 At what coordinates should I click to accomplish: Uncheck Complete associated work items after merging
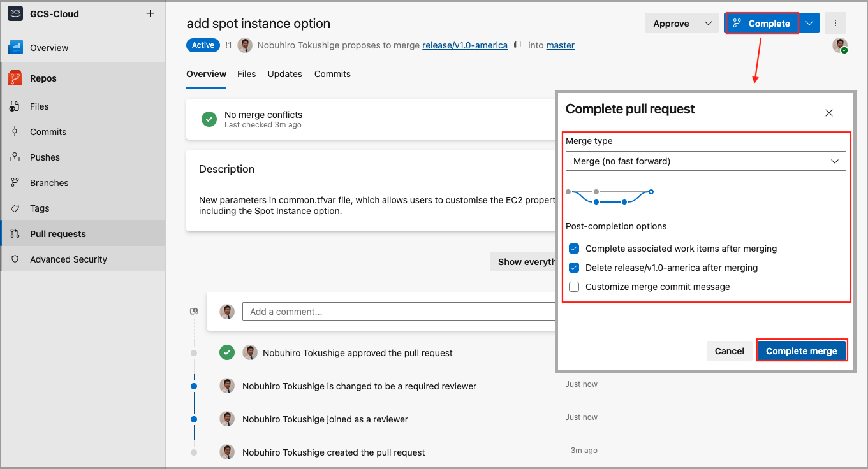pos(574,249)
